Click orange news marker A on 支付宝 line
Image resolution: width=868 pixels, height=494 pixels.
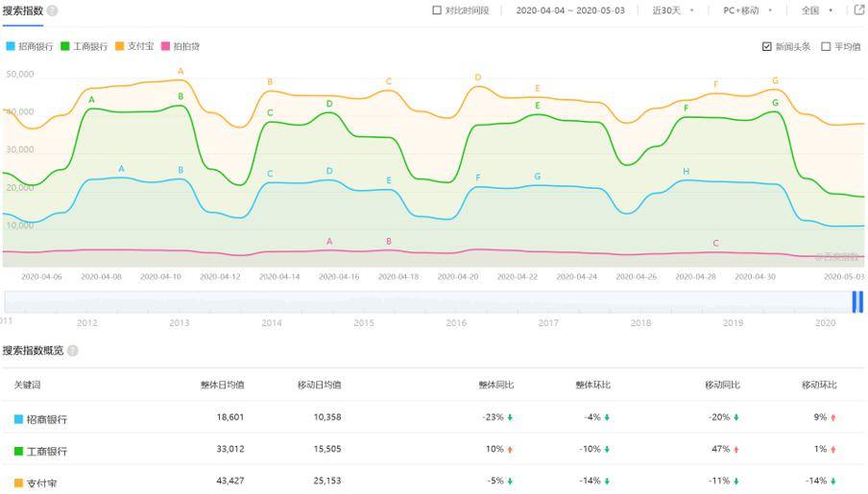pyautogui.click(x=181, y=71)
